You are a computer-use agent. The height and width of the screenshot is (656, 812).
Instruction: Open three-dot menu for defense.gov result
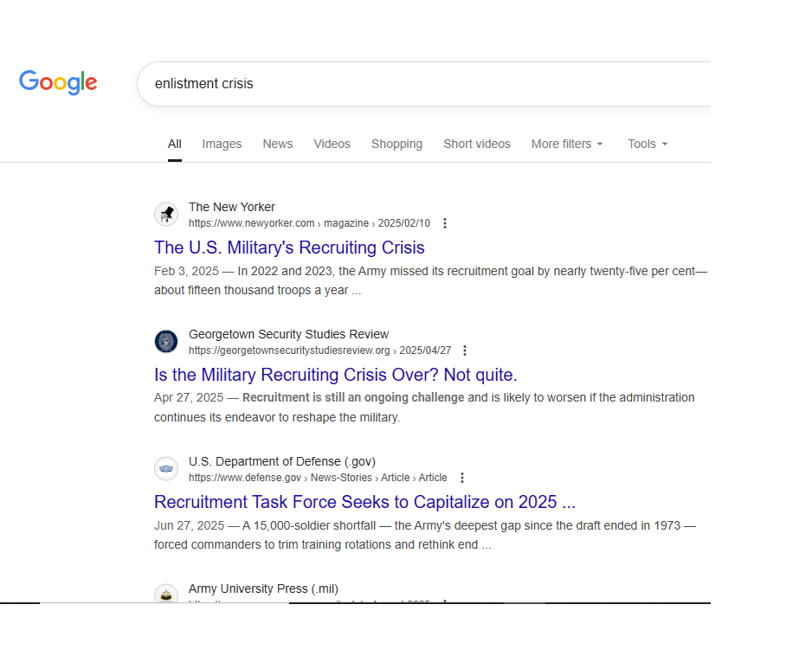point(462,478)
